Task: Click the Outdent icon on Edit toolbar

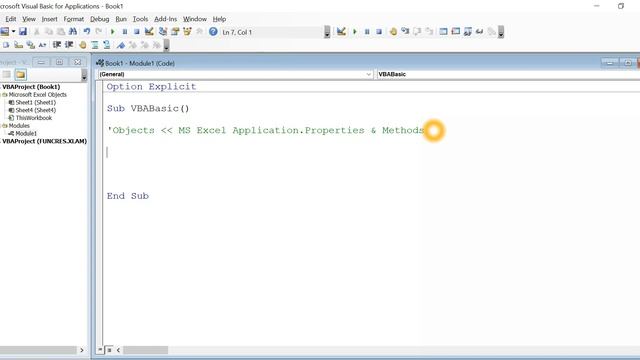Action: coord(69,45)
